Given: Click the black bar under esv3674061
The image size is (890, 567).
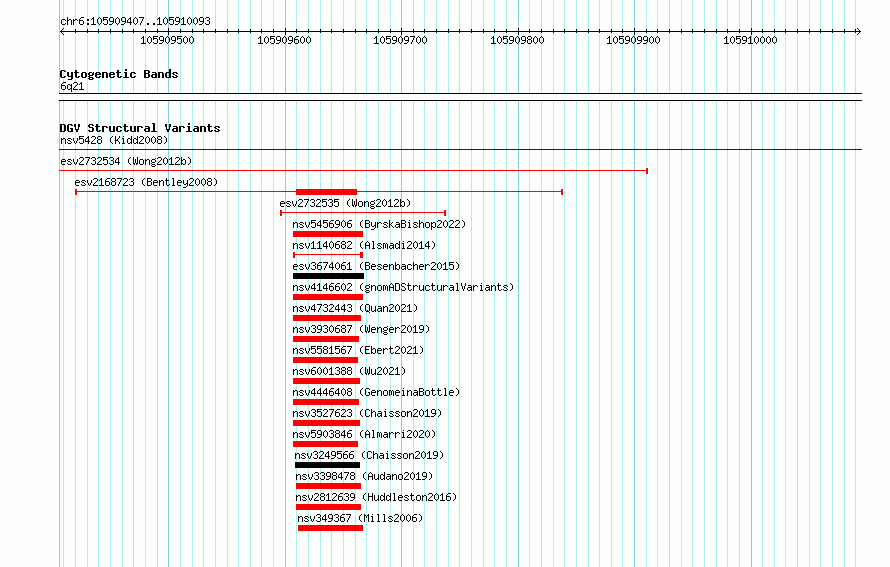Looking at the screenshot, I should coord(329,276).
